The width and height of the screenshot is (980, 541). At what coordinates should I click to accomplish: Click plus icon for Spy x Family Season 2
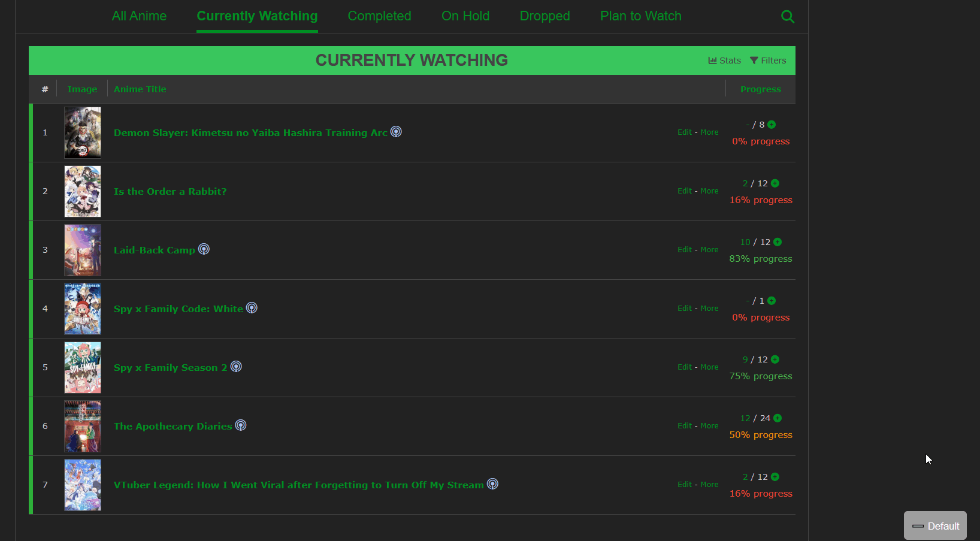[775, 359]
